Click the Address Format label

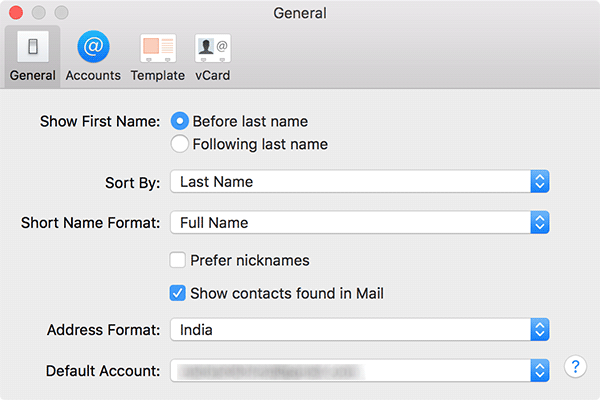tap(103, 330)
